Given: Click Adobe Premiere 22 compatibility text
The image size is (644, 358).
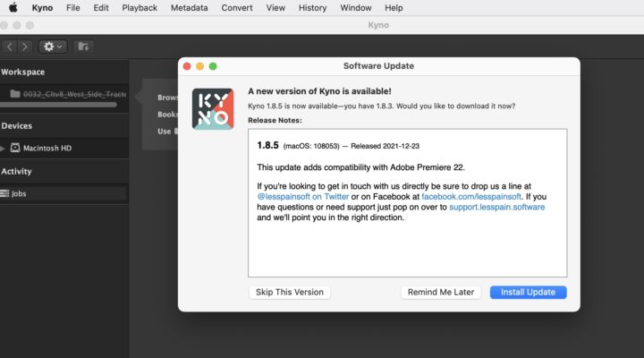Looking at the screenshot, I should point(361,167).
